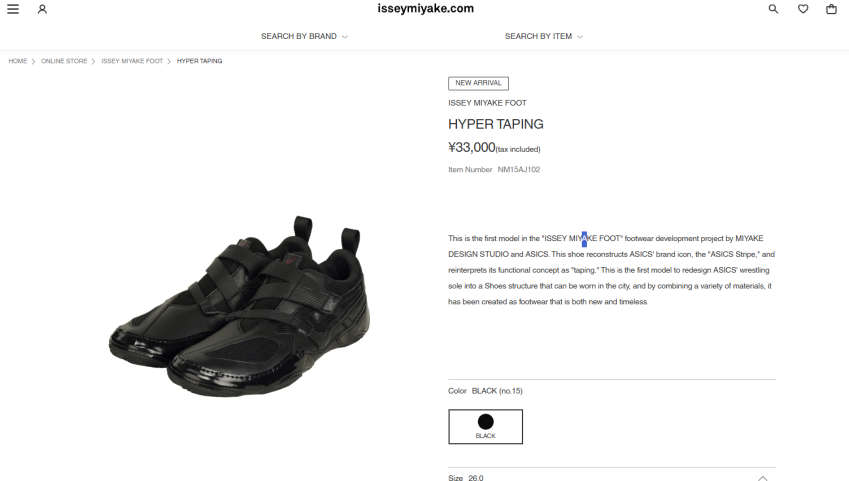Select the BLACK color option box
The height and width of the screenshot is (481, 849).
(486, 427)
